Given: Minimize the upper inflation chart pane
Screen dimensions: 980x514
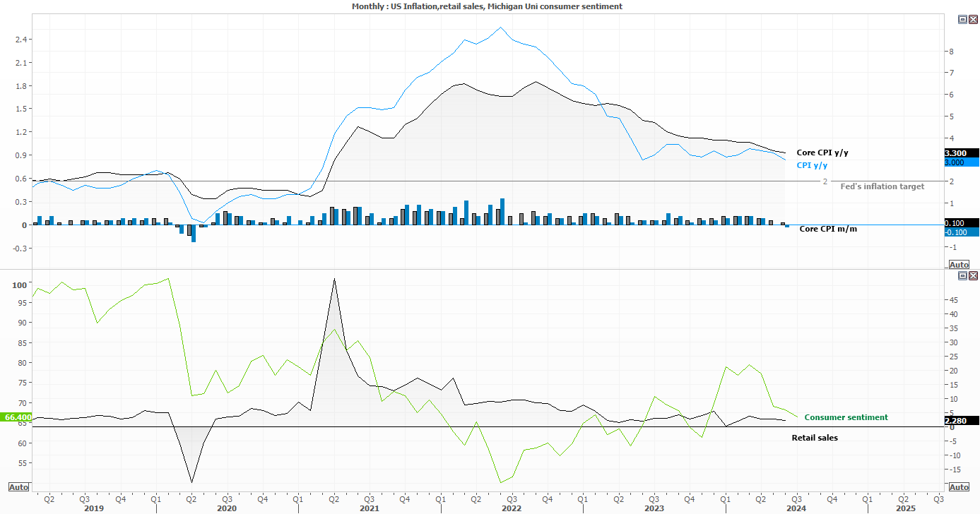Looking at the screenshot, I should point(962,20).
